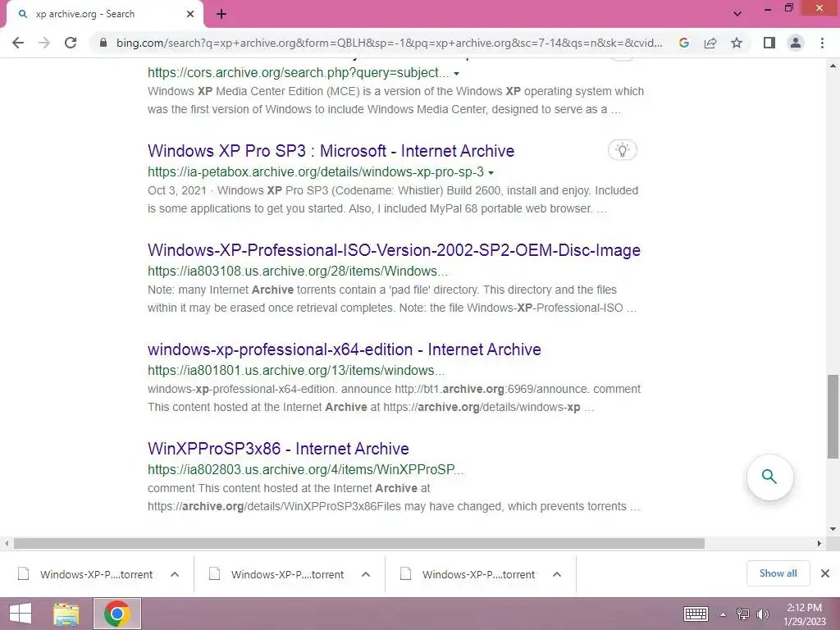Expand options for second torrent download

point(366,574)
